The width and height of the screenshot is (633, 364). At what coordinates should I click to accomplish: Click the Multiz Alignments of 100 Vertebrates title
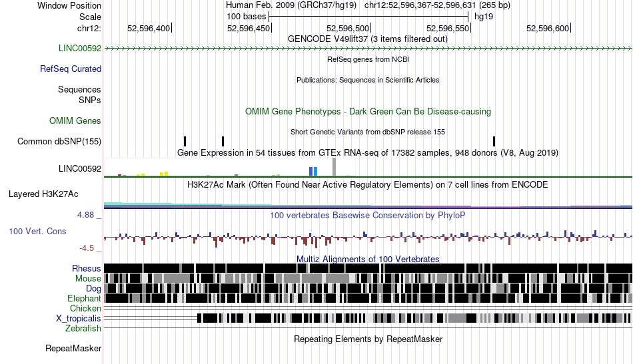(x=368, y=260)
